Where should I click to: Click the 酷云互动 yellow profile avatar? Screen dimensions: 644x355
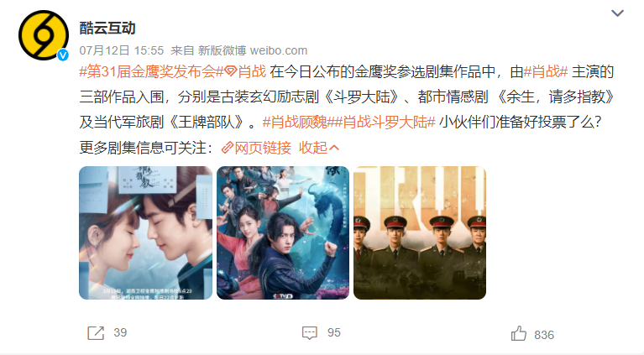(x=44, y=35)
